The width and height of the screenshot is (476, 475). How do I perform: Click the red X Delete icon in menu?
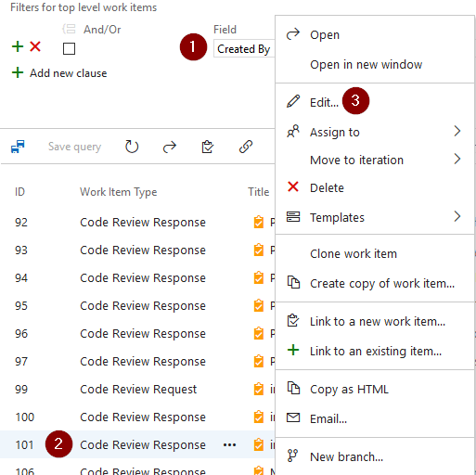(293, 186)
